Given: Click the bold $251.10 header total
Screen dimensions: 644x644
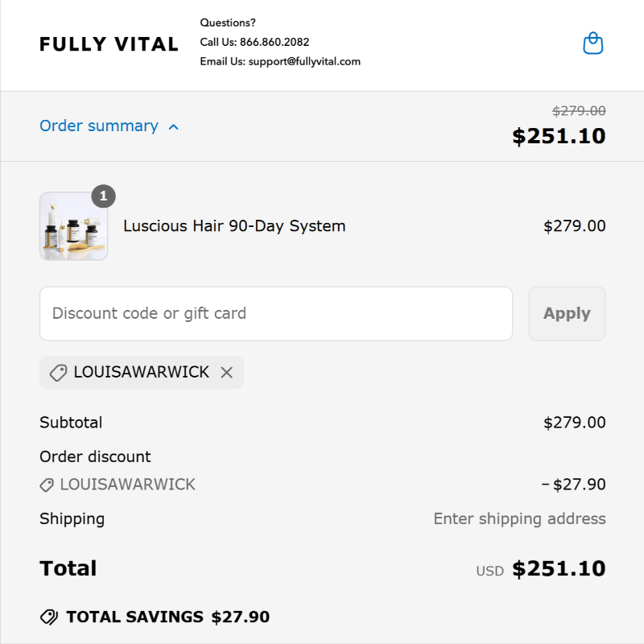Looking at the screenshot, I should click(559, 136).
